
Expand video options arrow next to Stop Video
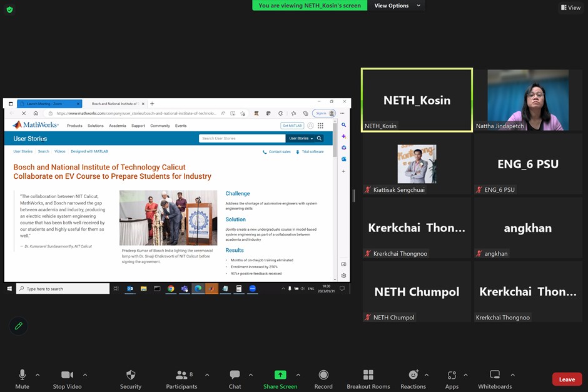[85, 374]
